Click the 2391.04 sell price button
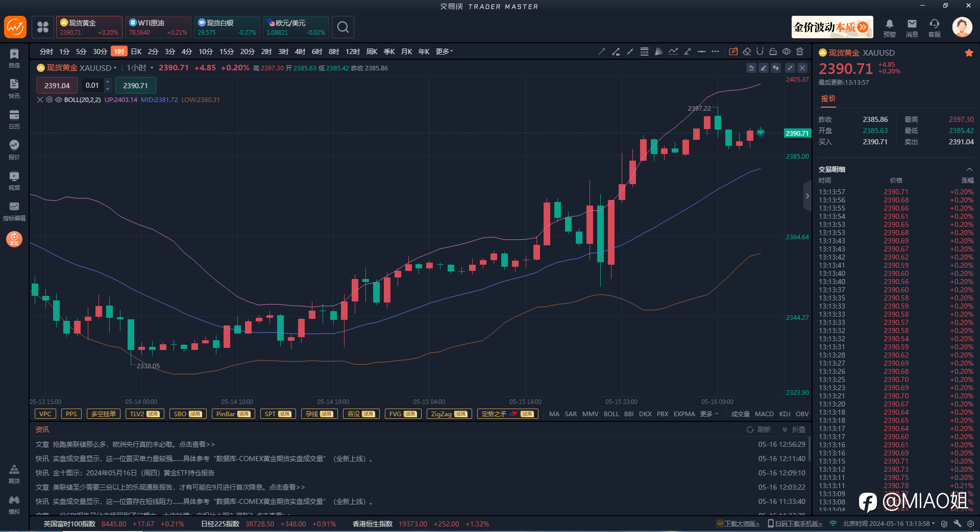This screenshot has width=980, height=532. coord(57,86)
